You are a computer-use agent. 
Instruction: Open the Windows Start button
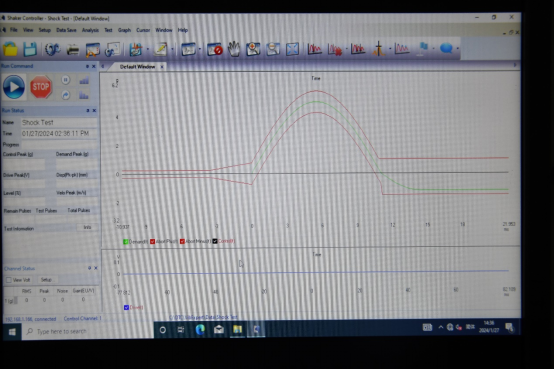tap(12, 332)
